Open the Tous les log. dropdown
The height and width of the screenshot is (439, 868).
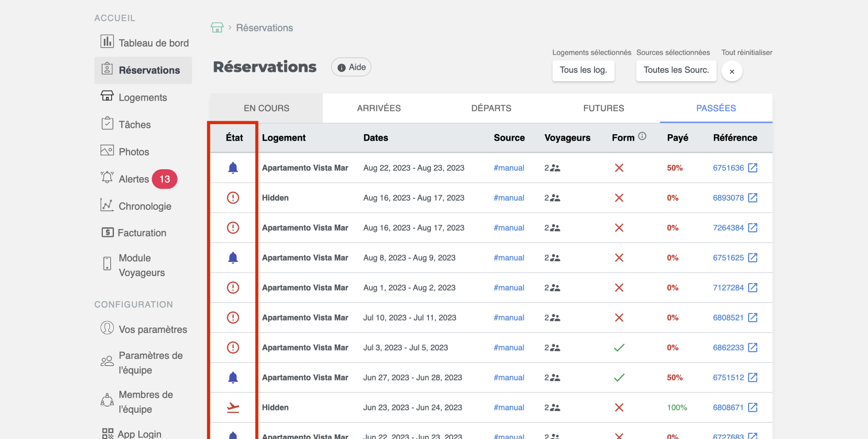[x=583, y=70]
